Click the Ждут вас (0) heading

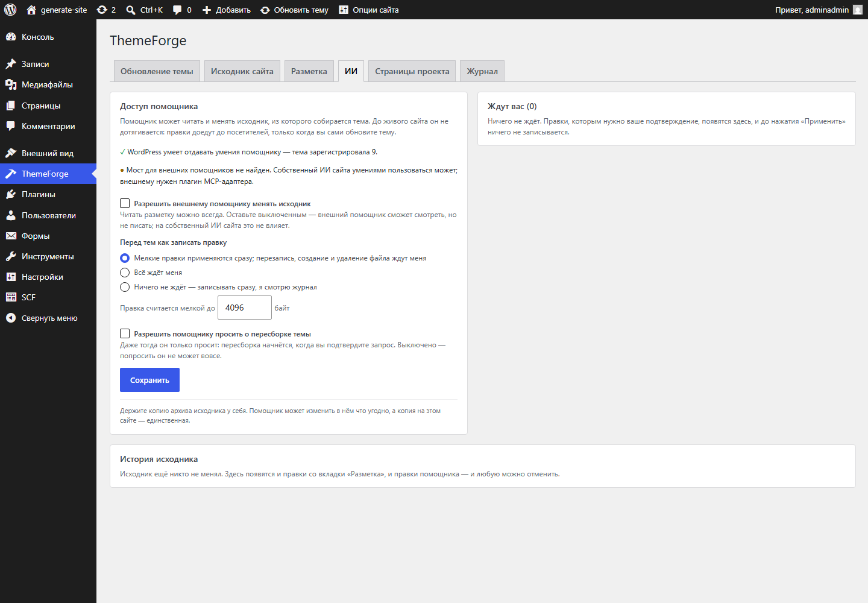(512, 106)
